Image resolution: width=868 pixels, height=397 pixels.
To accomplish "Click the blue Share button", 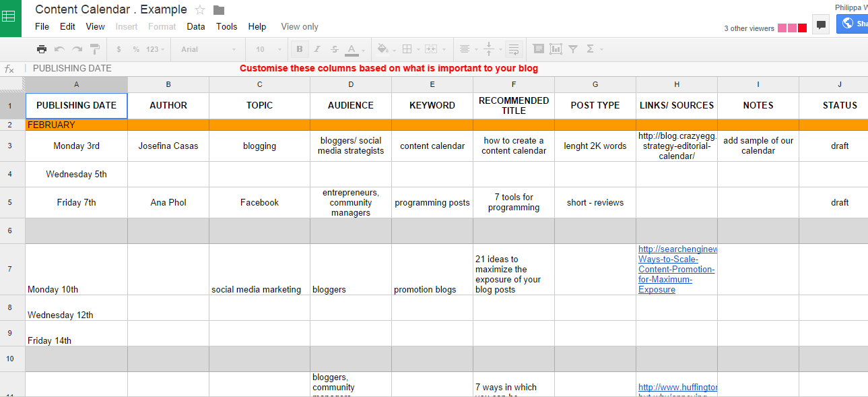I will [x=853, y=24].
